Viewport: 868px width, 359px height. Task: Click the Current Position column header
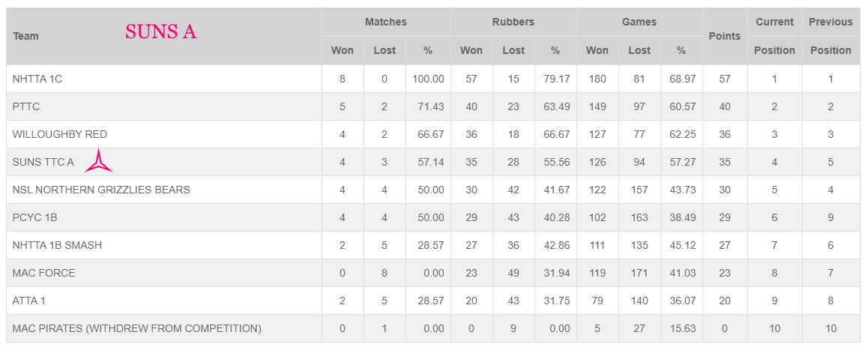pyautogui.click(x=774, y=36)
